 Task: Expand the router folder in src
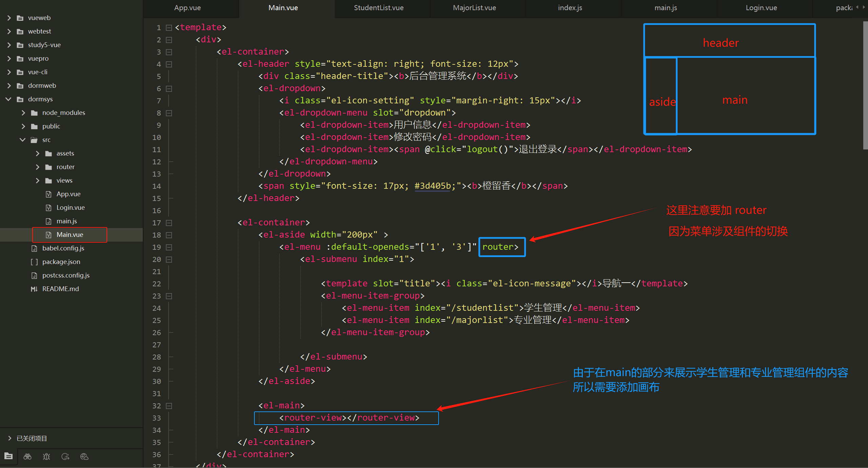pyautogui.click(x=38, y=167)
